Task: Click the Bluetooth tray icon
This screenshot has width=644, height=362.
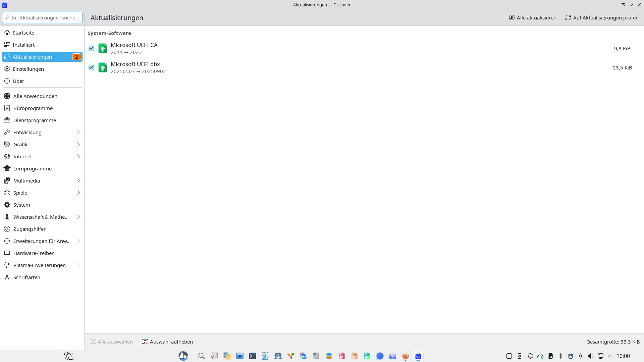Action: point(560,356)
